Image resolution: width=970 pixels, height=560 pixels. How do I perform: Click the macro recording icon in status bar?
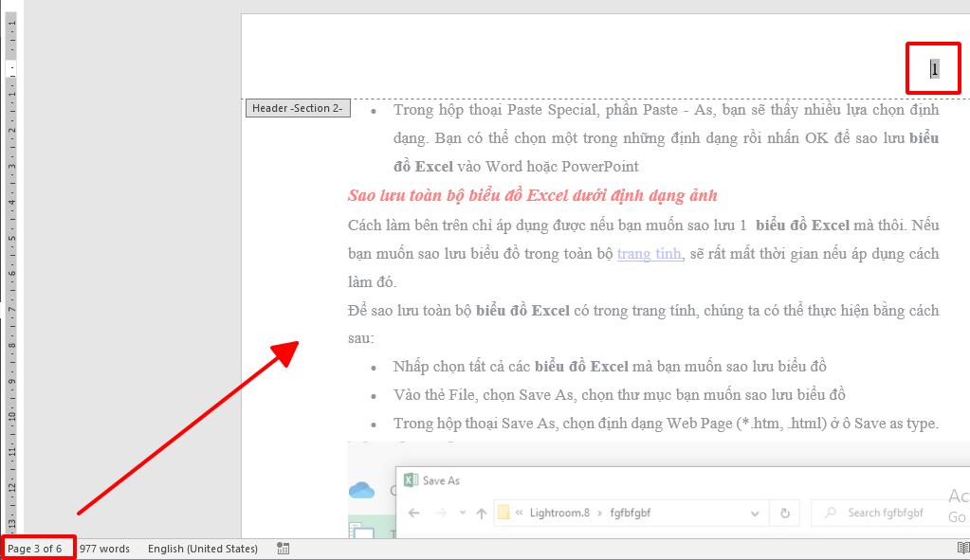[283, 549]
